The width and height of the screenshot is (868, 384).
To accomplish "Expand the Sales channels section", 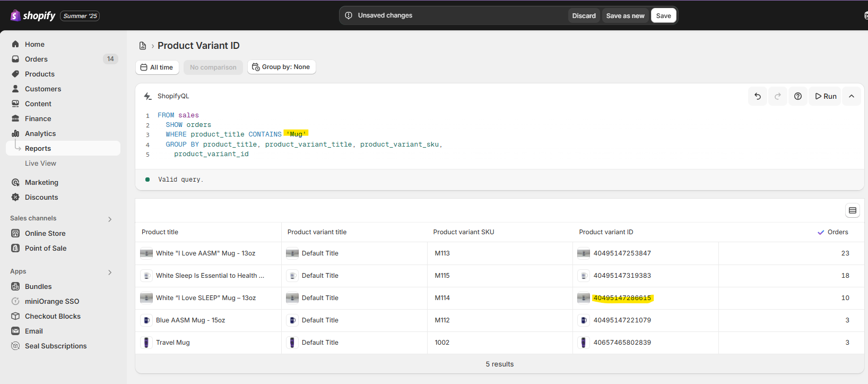I will [110, 219].
